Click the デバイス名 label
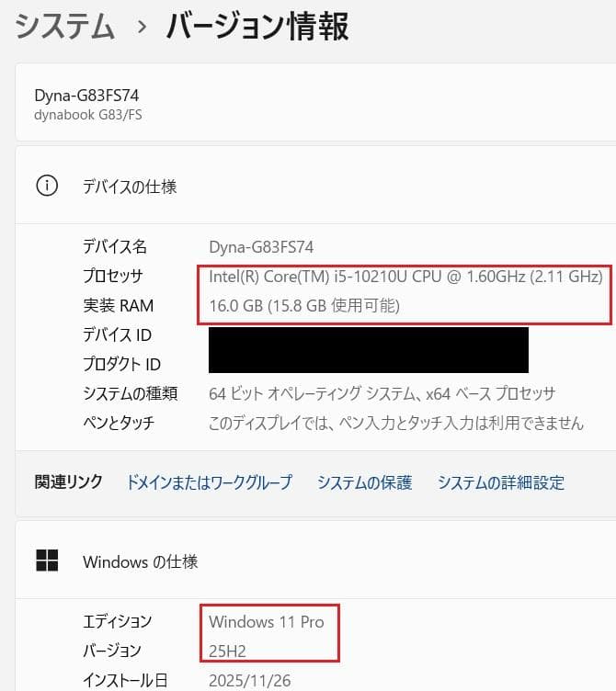This screenshot has width=616, height=691. pyautogui.click(x=115, y=246)
